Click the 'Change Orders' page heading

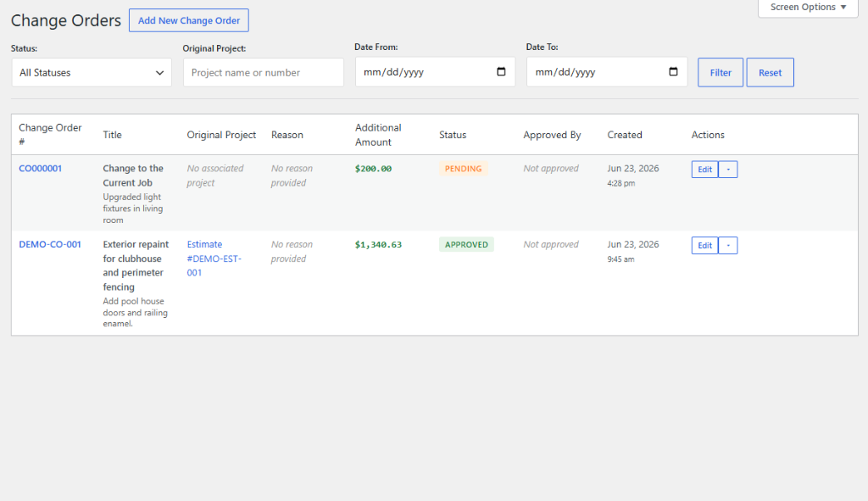[x=66, y=20]
